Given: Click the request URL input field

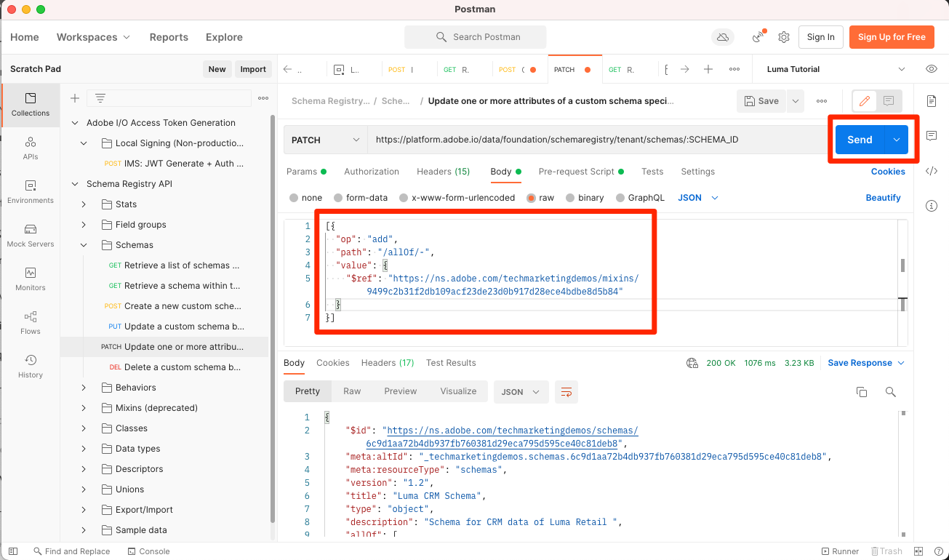Looking at the screenshot, I should click(x=597, y=140).
